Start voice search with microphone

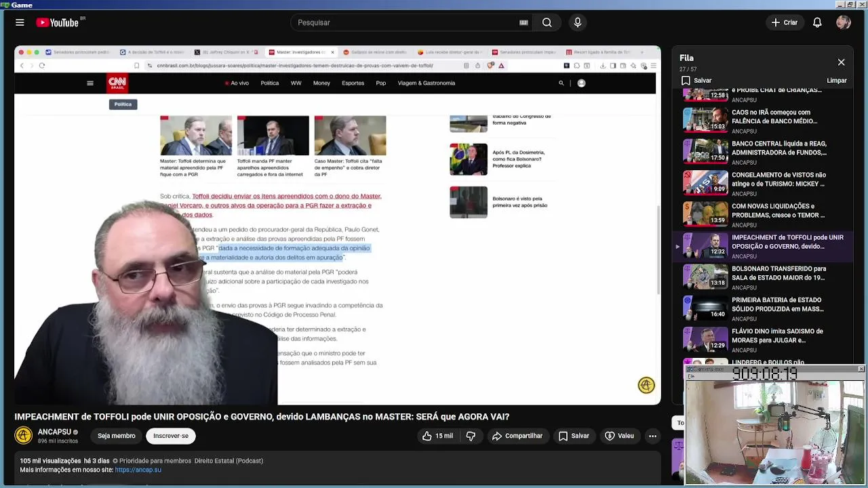(x=578, y=22)
